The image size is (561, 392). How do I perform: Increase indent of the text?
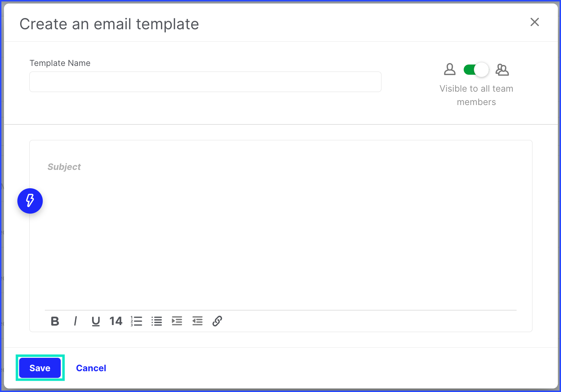177,321
